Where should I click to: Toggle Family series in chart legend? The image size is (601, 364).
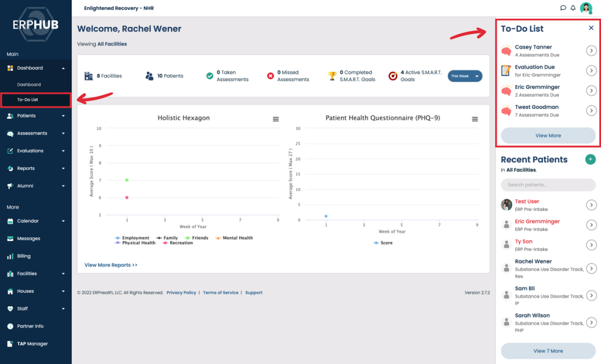(167, 238)
